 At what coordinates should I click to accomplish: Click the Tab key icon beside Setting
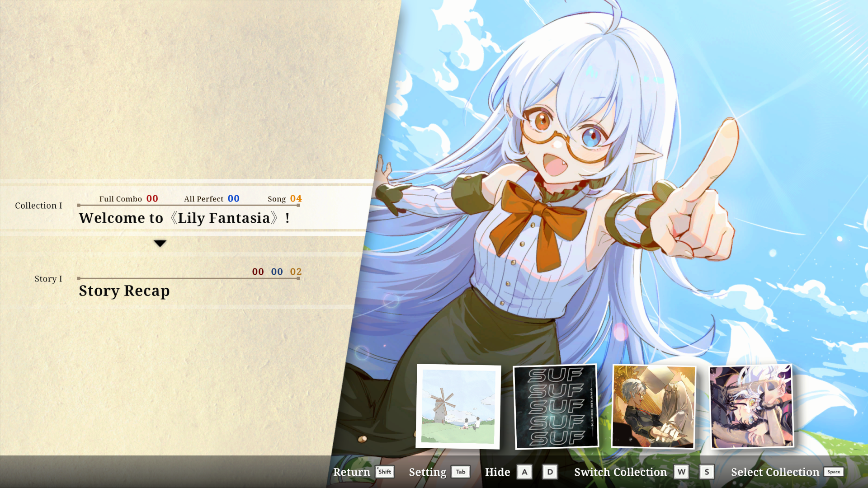pyautogui.click(x=461, y=472)
